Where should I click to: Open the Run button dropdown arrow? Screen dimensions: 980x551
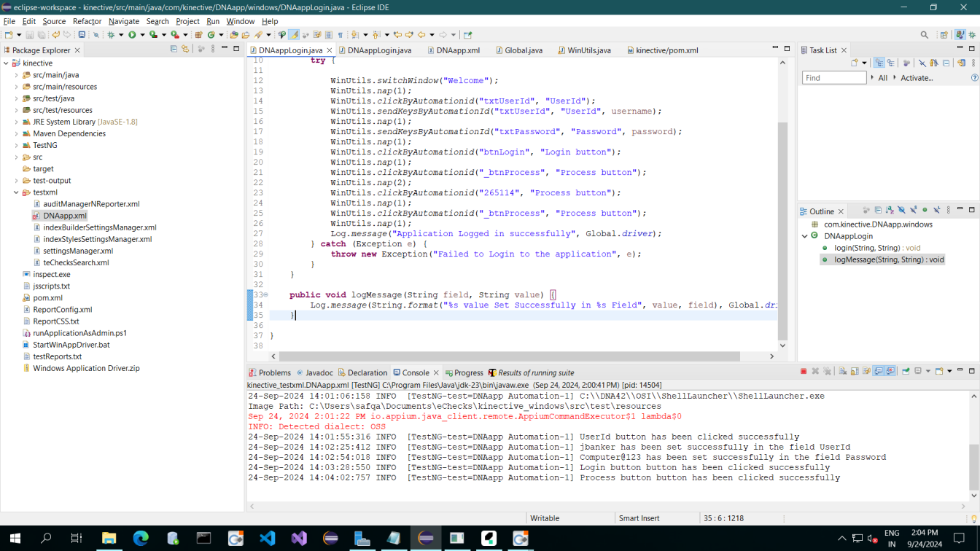point(141,35)
